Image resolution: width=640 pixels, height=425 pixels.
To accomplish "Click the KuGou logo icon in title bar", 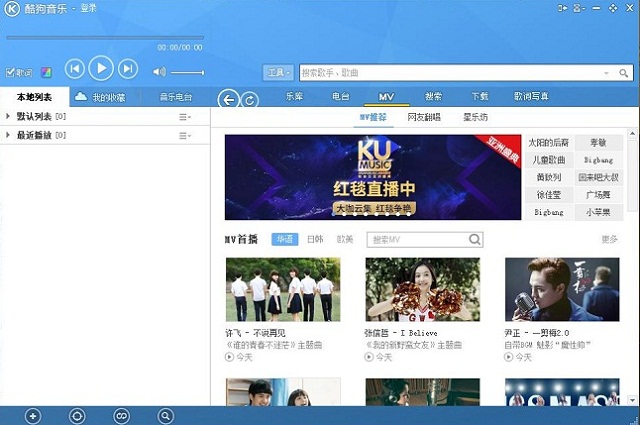I will point(11,9).
